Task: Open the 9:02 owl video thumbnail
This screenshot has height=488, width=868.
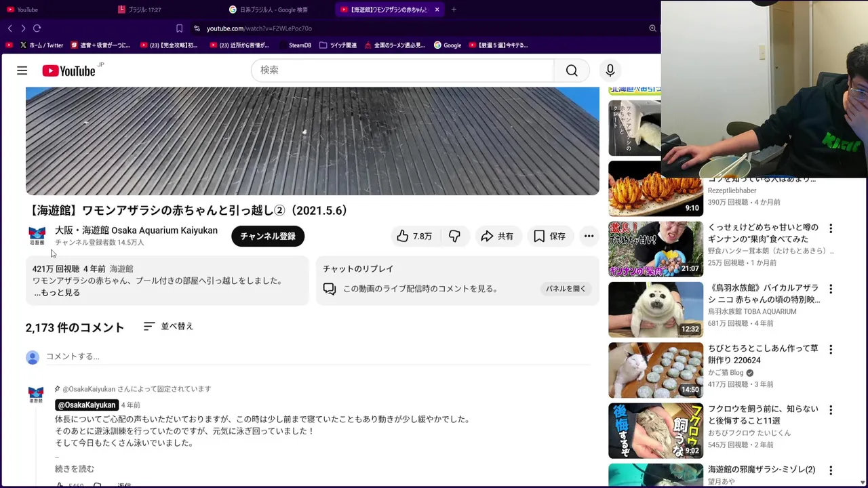Action: point(656,431)
